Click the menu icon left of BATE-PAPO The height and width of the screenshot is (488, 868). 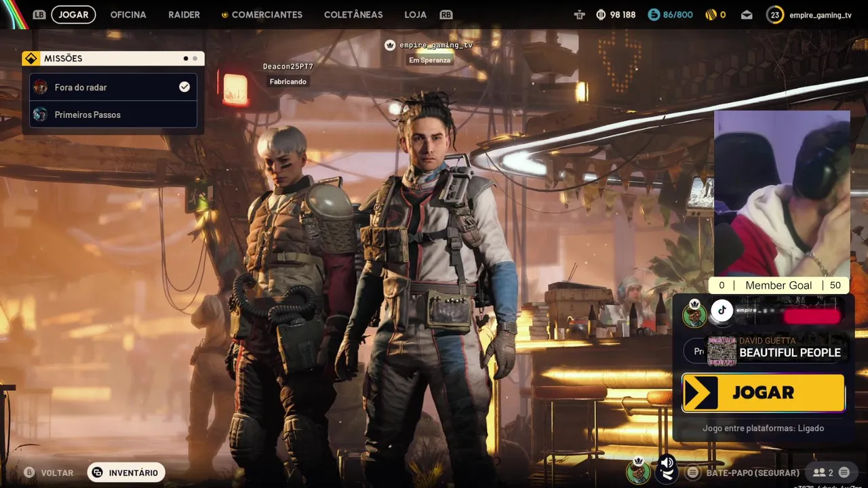coord(692,472)
